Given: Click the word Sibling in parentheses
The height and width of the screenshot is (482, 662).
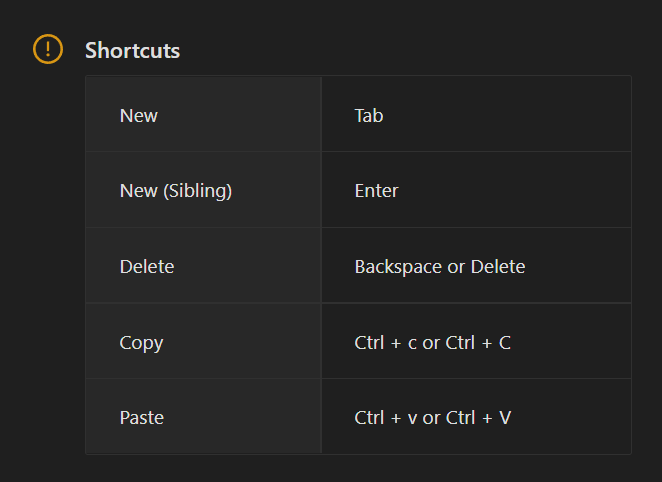Looking at the screenshot, I should point(197,190).
